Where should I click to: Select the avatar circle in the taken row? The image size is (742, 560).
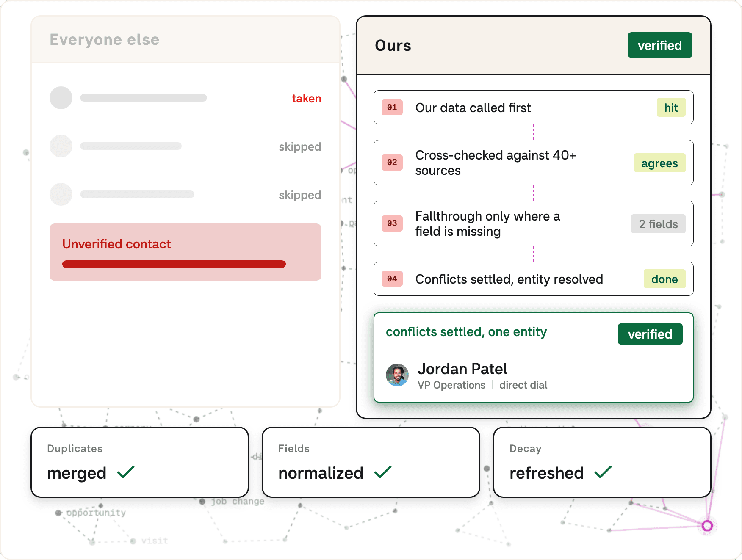point(61,98)
